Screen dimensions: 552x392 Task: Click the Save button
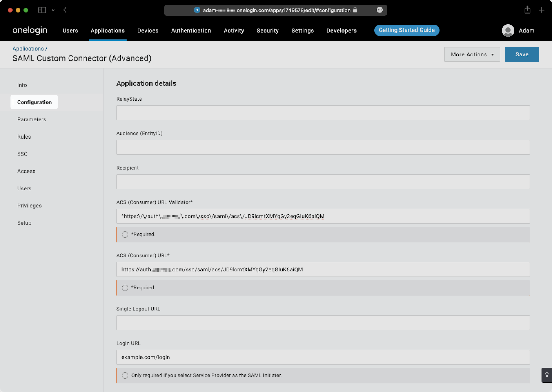point(522,54)
